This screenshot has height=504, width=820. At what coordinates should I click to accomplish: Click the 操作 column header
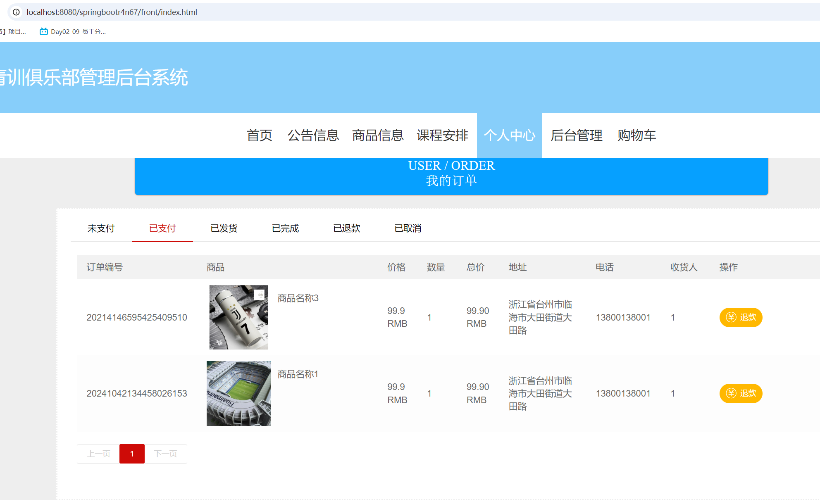(729, 267)
